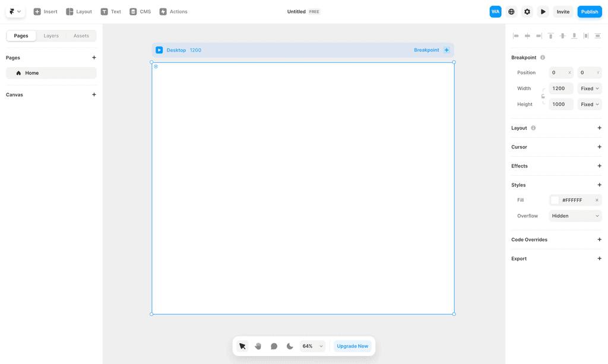Switch to the Layers tab
608x364 pixels.
tap(51, 36)
